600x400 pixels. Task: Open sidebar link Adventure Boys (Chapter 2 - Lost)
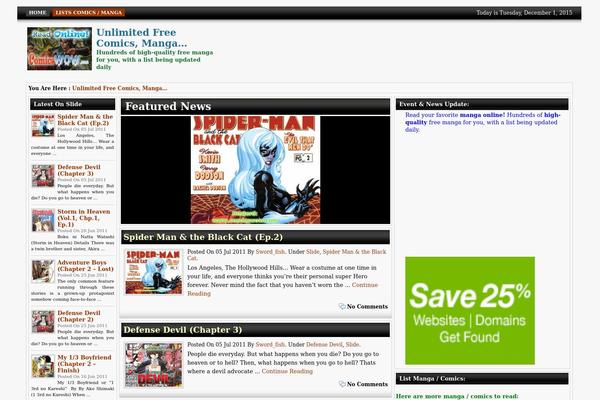pos(85,265)
